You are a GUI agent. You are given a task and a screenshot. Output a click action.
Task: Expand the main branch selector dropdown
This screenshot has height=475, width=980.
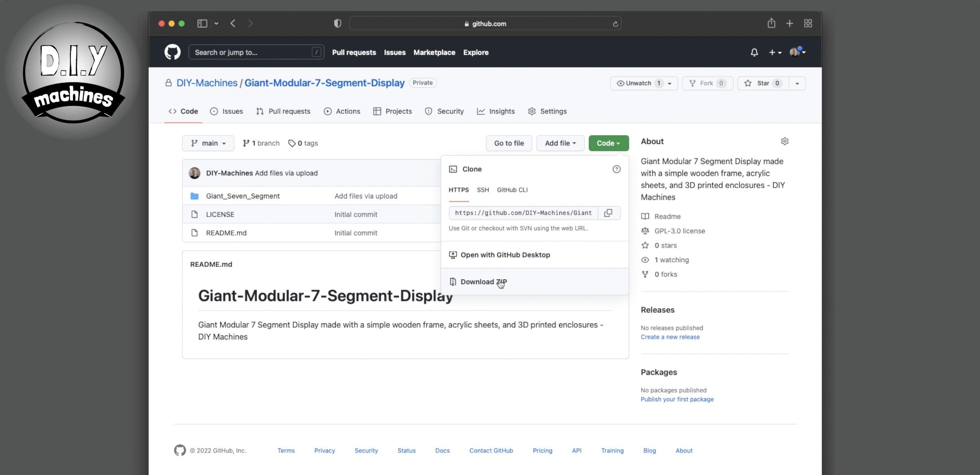(207, 143)
